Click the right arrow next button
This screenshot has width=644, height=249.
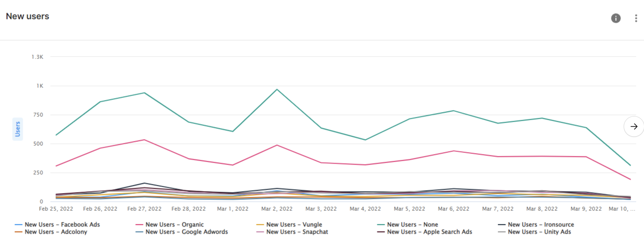(634, 127)
